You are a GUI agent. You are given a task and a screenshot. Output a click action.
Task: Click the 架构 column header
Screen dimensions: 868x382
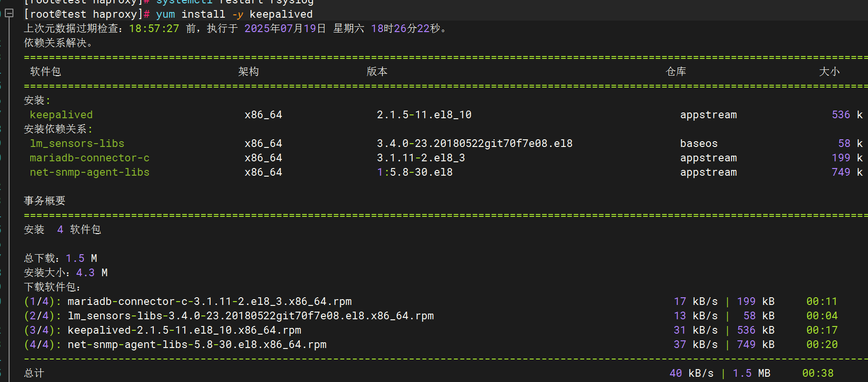click(248, 72)
